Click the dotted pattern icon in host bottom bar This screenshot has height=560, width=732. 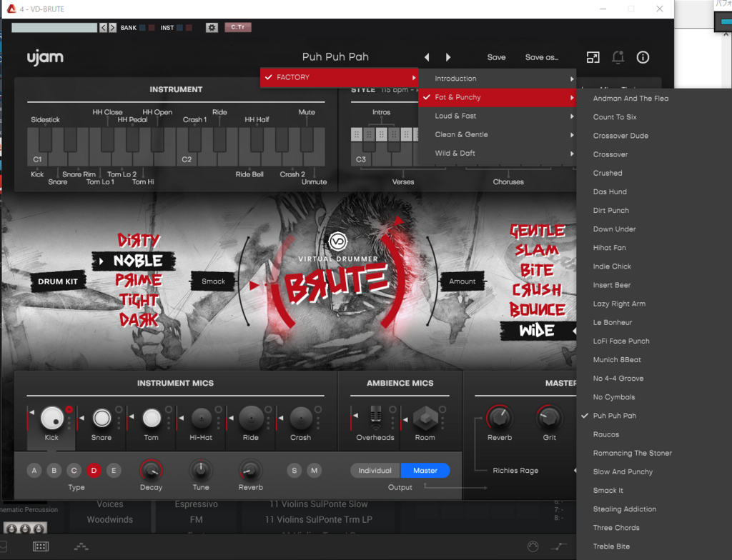(x=81, y=546)
